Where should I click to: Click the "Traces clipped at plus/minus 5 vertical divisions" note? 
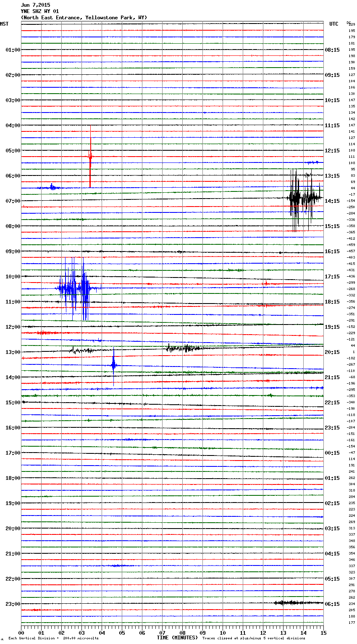(x=254, y=639)
